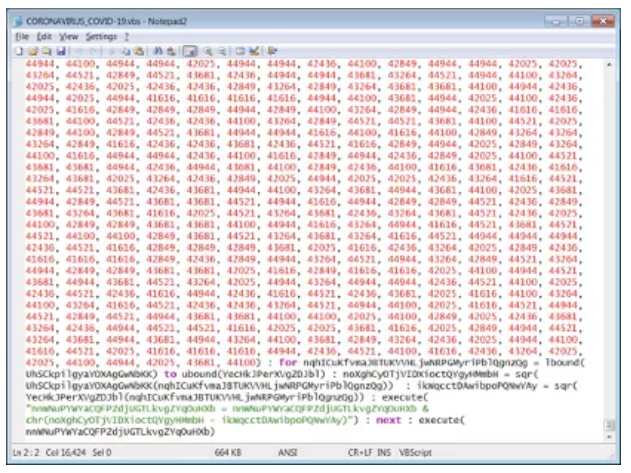This screenshot has width=631, height=473.
Task: Click the Notepad2 title bar document icon
Action: [18, 21]
